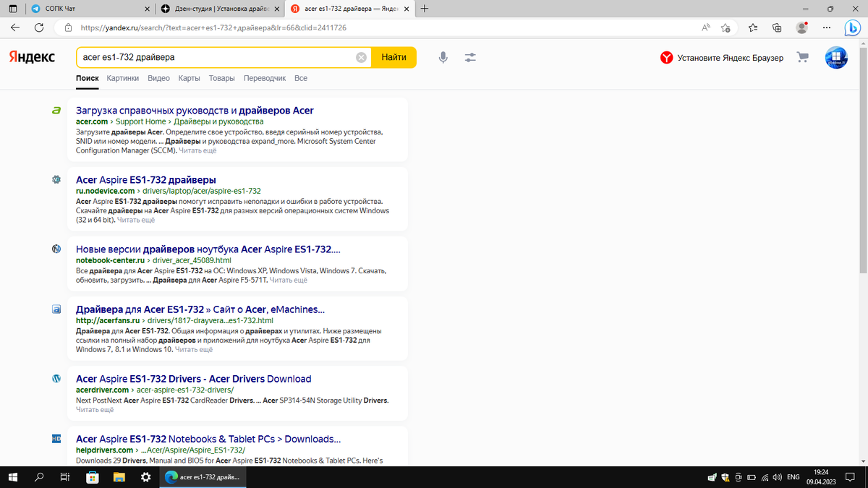Screen dimensions: 868x488
Task: Open File Explorer from the taskbar
Action: 119,477
